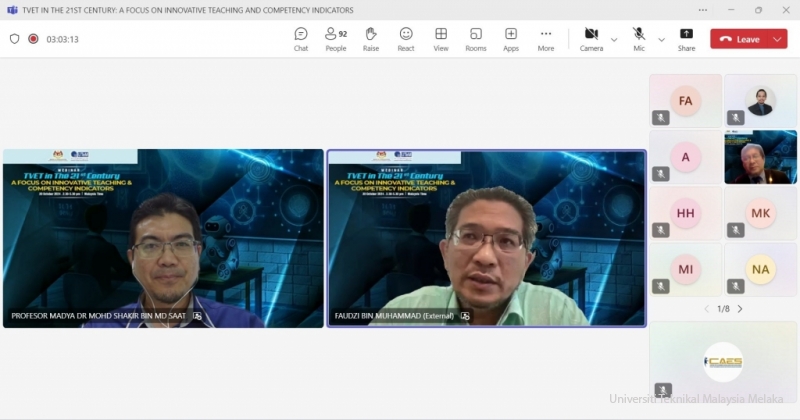Click the red recording indicator
The height and width of the screenshot is (420, 800).
[x=33, y=39]
